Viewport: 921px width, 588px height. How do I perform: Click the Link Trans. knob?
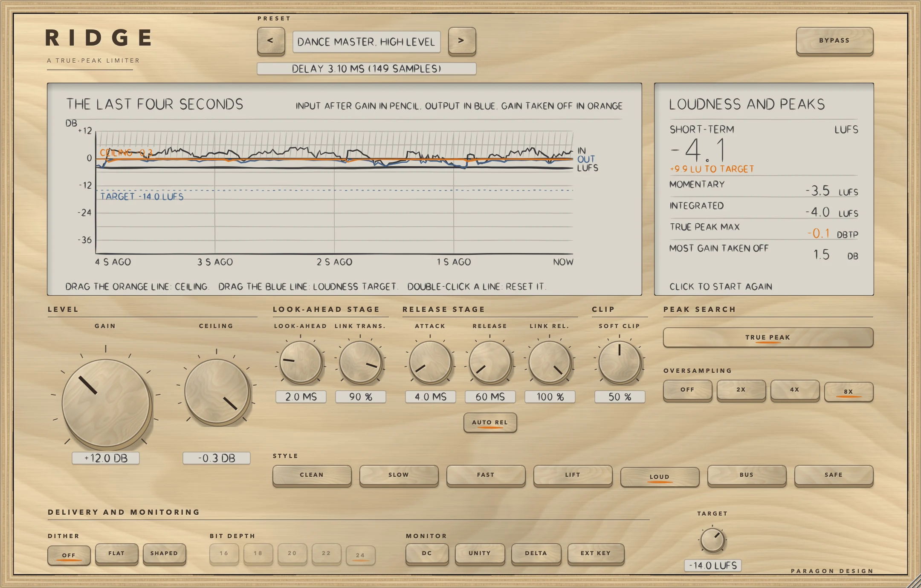click(360, 362)
